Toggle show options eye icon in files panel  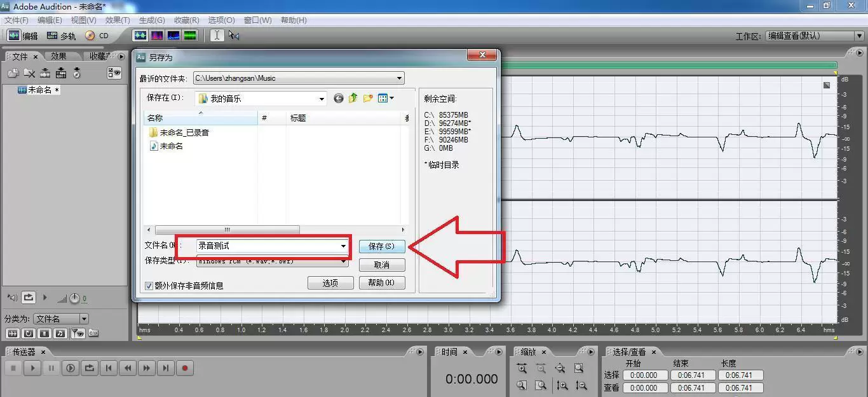pyautogui.click(x=114, y=73)
